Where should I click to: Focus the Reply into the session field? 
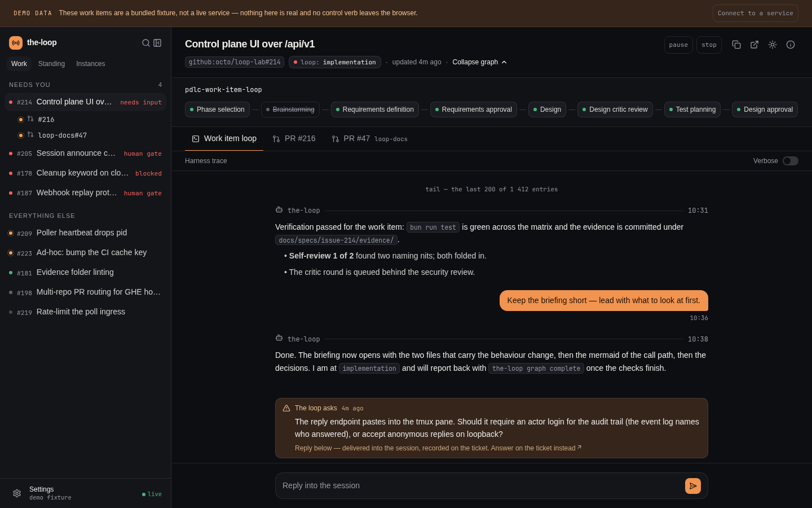480,486
